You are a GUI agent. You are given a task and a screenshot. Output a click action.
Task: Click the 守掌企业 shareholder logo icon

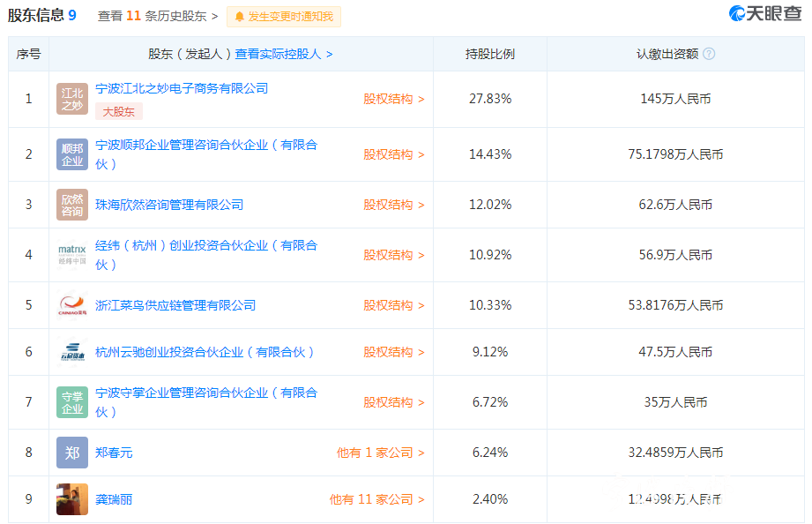tap(72, 402)
